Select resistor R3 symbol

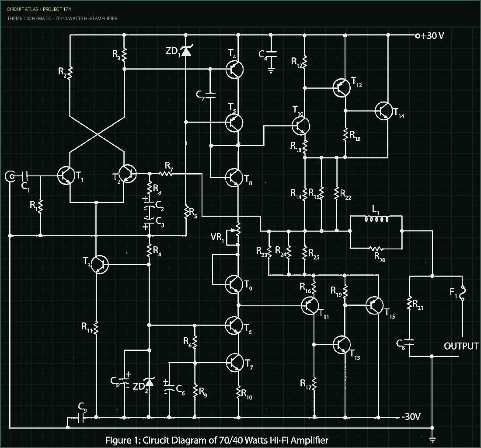[x=124, y=55]
